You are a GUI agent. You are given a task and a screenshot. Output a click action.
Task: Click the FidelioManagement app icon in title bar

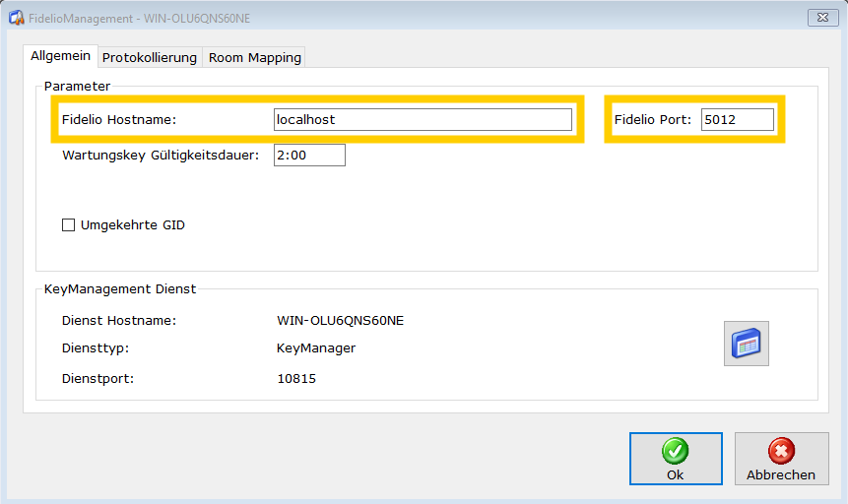point(17,18)
